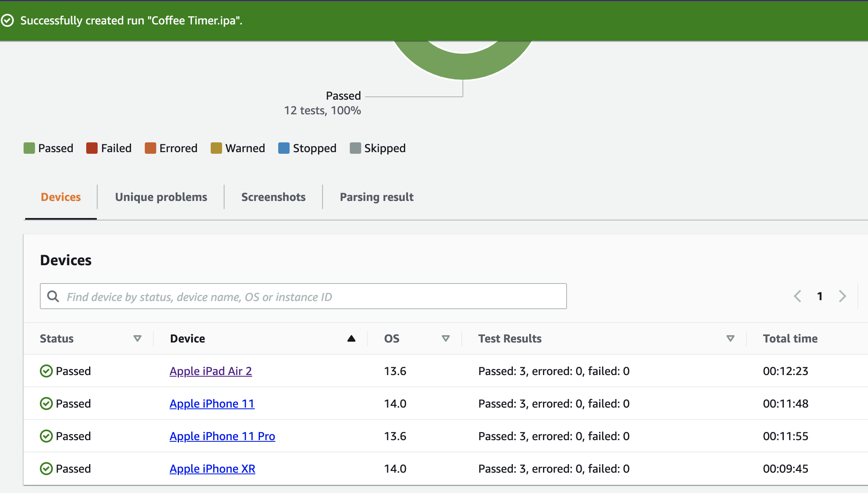Viewport: 868px width, 493px height.
Task: Open the Screenshots tab
Action: [x=273, y=197]
